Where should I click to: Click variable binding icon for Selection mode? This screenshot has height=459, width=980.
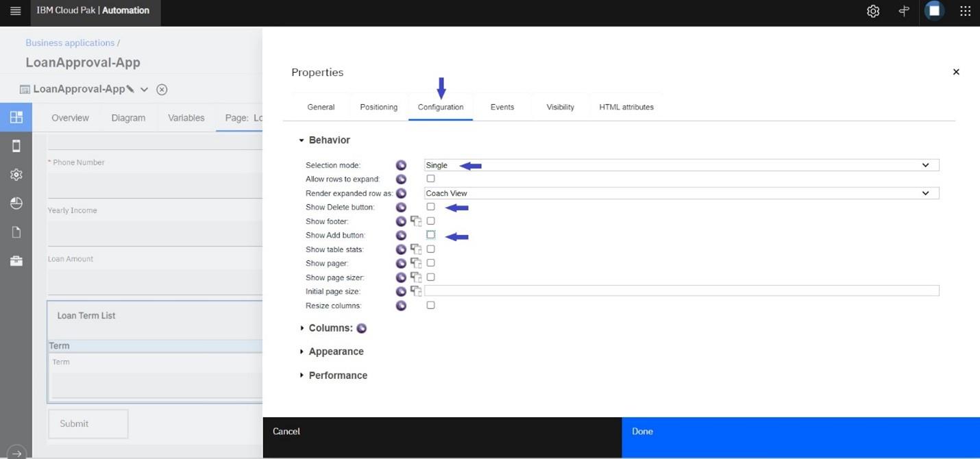tap(401, 165)
